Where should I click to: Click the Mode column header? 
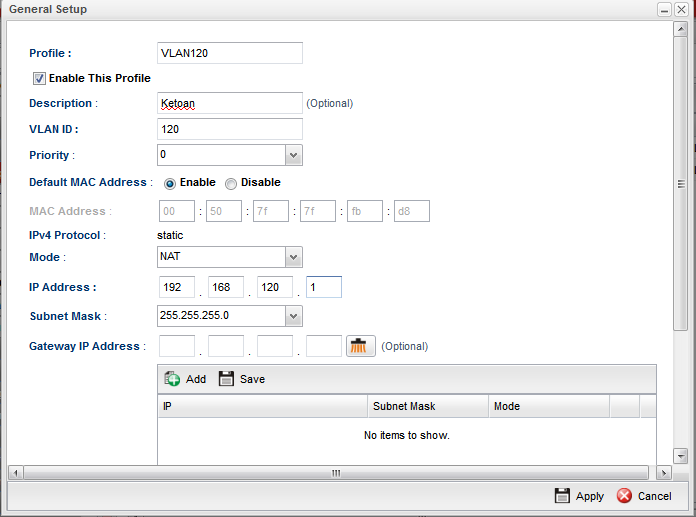[548, 407]
